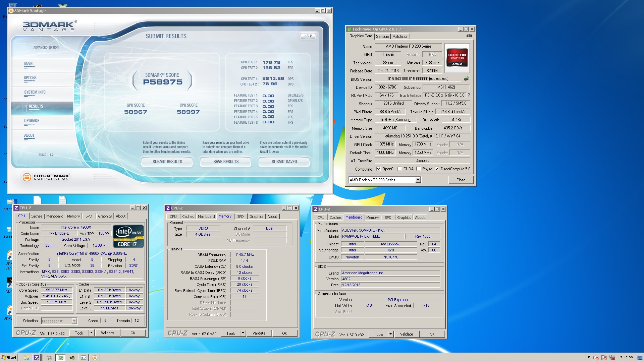
Task: Click the SUBMIT RESULTS button
Action: (x=167, y=162)
